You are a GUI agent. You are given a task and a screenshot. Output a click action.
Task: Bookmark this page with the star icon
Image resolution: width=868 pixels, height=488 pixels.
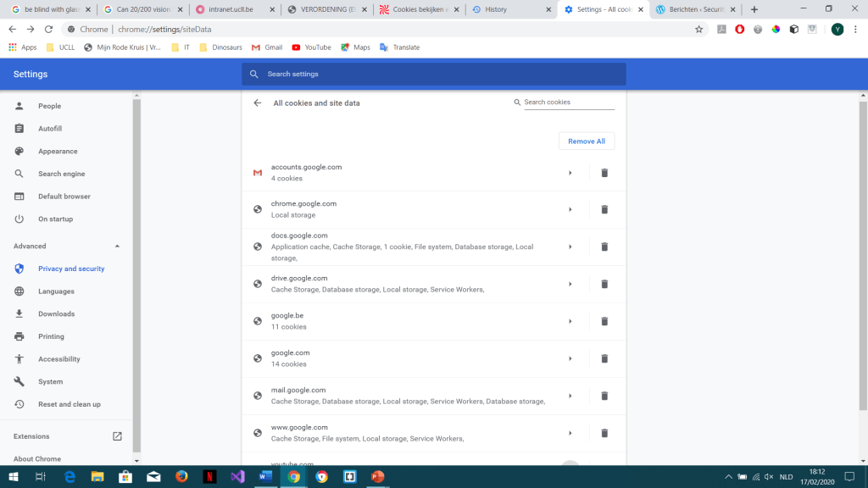[x=698, y=29]
